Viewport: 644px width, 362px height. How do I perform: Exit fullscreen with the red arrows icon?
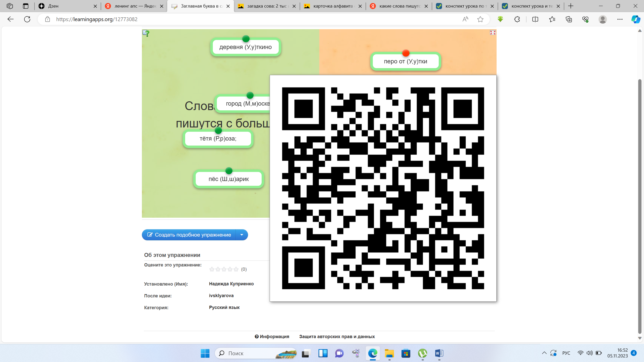[x=493, y=33]
